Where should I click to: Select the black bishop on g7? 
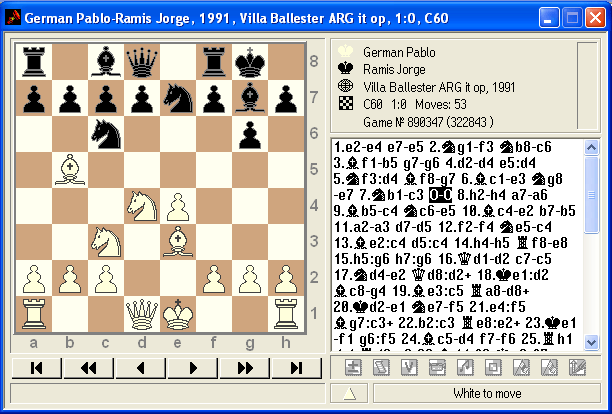click(250, 98)
